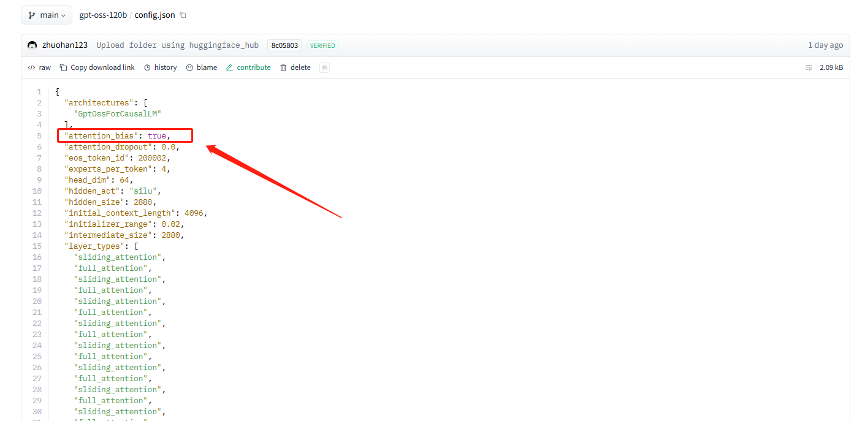Click "experts_per_token" key
868x421 pixels.
tap(108, 169)
